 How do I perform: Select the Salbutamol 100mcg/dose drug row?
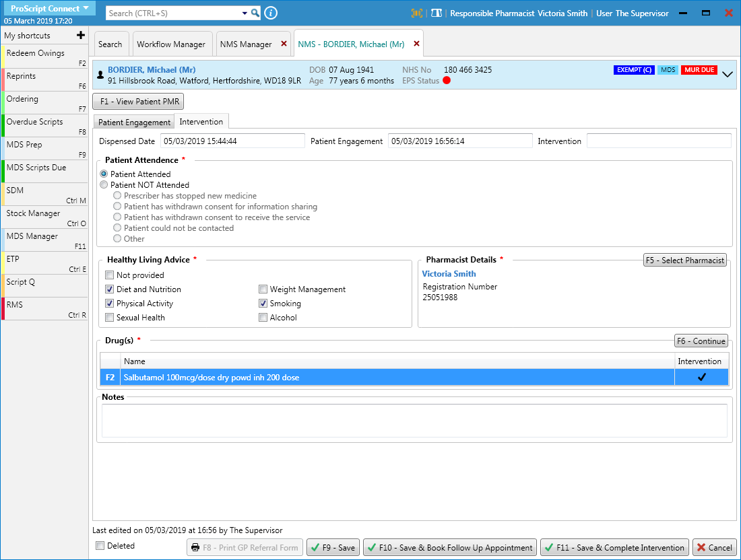[x=414, y=378]
